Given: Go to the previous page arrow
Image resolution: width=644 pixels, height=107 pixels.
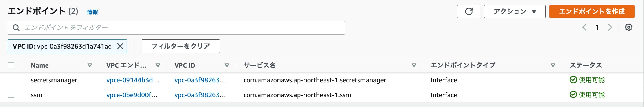Looking at the screenshot, I should pos(585,27).
